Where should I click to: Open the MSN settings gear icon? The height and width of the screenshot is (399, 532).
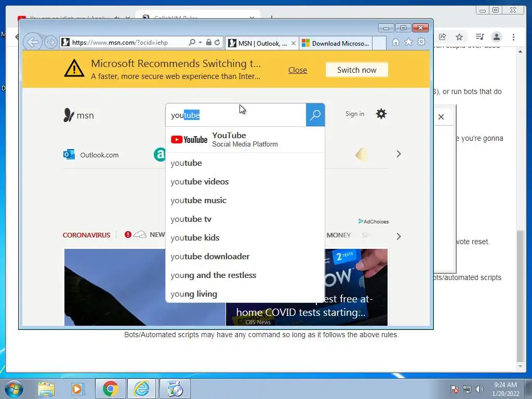click(x=381, y=114)
